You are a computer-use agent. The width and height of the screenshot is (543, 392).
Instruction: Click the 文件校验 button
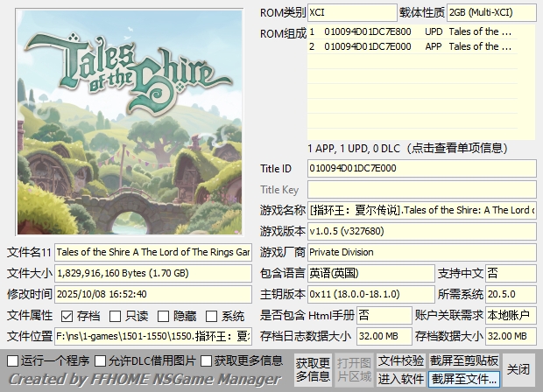[x=401, y=360]
